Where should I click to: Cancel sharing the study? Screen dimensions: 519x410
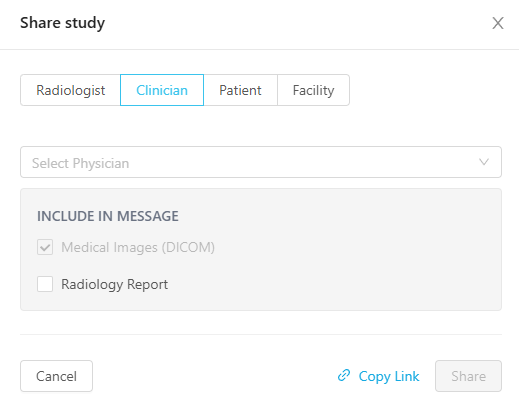[56, 376]
